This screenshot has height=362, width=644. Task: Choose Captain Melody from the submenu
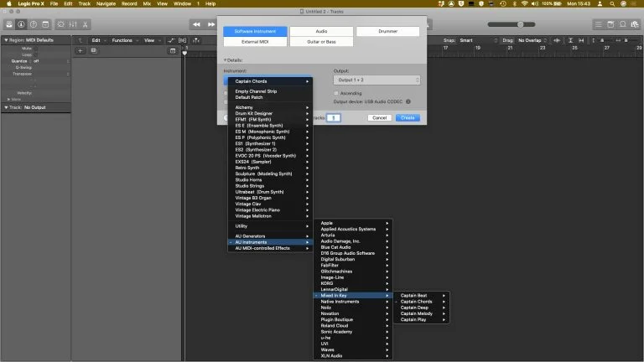[x=422, y=313]
